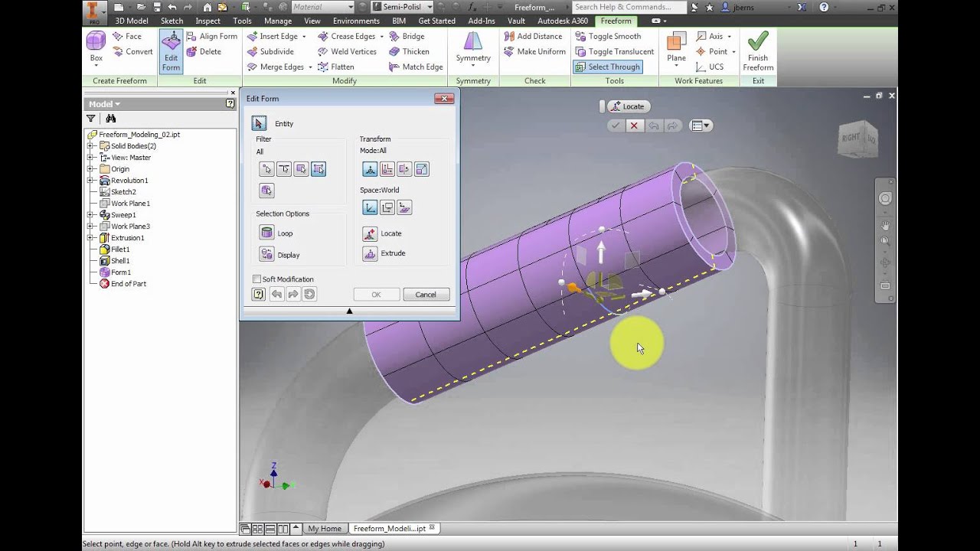This screenshot has height=551, width=980.
Task: Click Toggle Smooth in Tools panel
Action: coord(607,36)
